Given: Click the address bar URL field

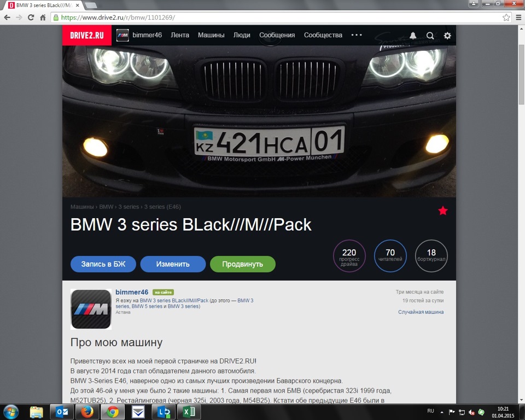Looking at the screenshot, I should click(281, 17).
